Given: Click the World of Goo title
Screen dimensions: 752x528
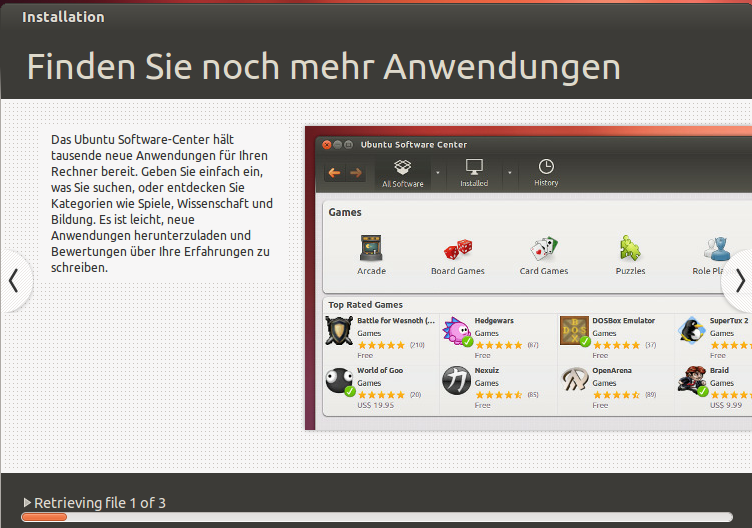Looking at the screenshot, I should (x=380, y=370).
